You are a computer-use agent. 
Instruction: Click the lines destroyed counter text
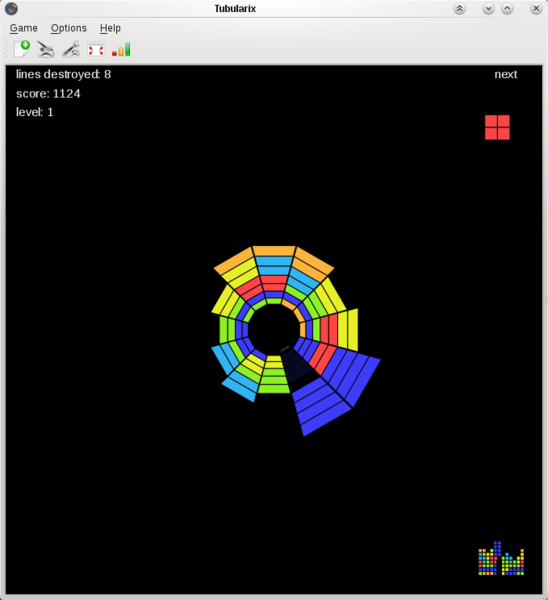click(64, 74)
